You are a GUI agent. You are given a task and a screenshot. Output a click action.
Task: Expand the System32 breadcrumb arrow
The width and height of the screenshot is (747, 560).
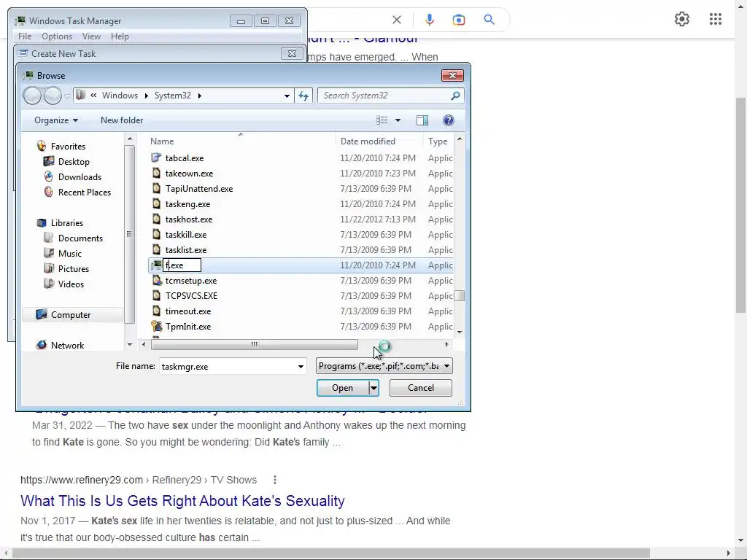click(x=200, y=96)
